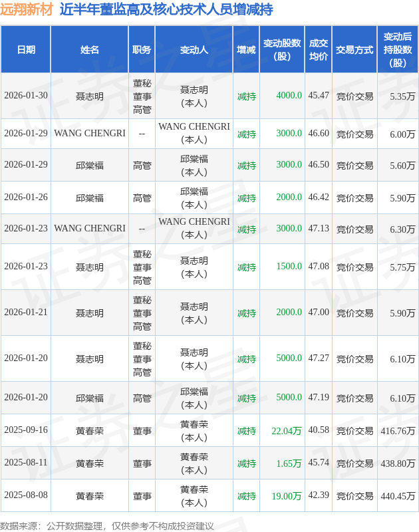This screenshot has width=419, height=532.
Task: Select 黄春荣 name in the 2025-08-08 row
Action: tap(90, 496)
